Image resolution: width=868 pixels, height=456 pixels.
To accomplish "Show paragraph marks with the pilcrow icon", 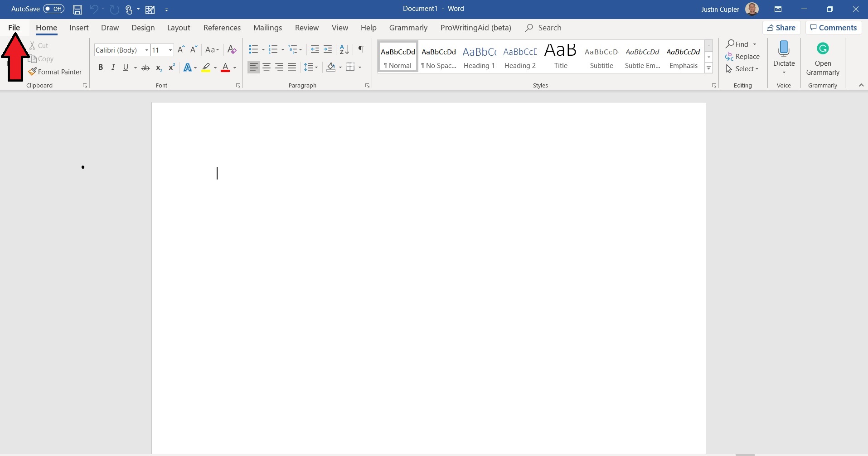I will coord(361,49).
